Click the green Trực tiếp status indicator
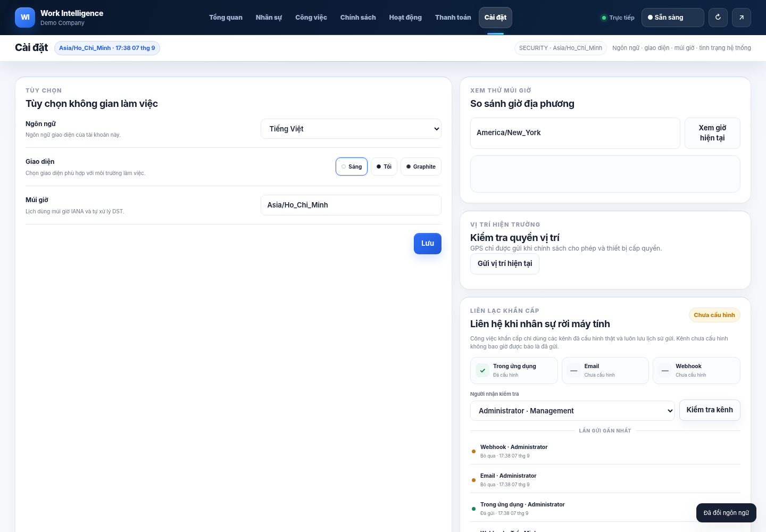766x532 pixels. pos(618,18)
